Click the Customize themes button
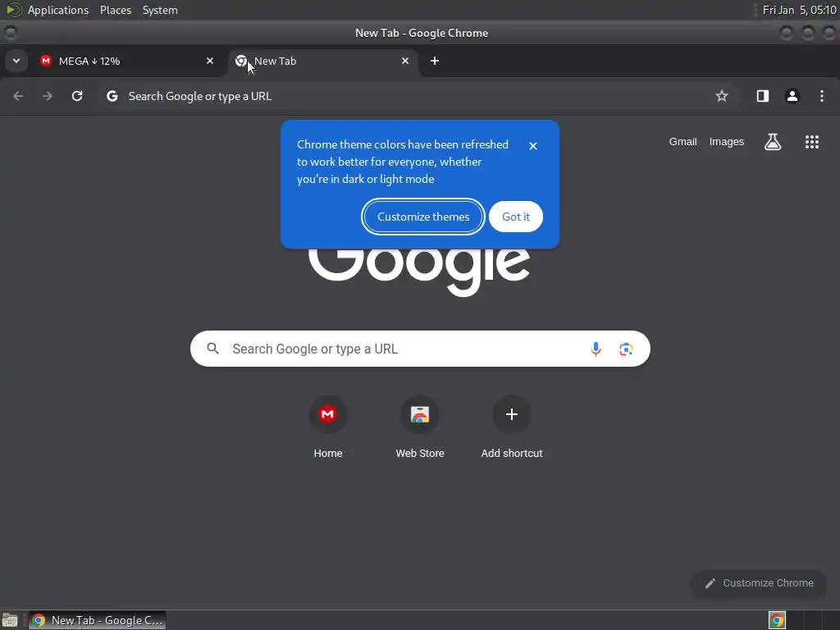Viewport: 840px width, 630px height. click(423, 217)
